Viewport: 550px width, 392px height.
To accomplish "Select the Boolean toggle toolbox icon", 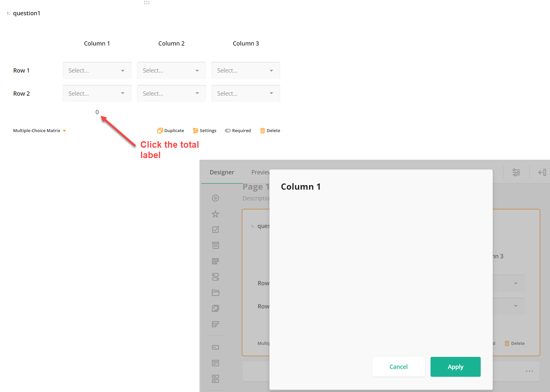I will click(215, 277).
